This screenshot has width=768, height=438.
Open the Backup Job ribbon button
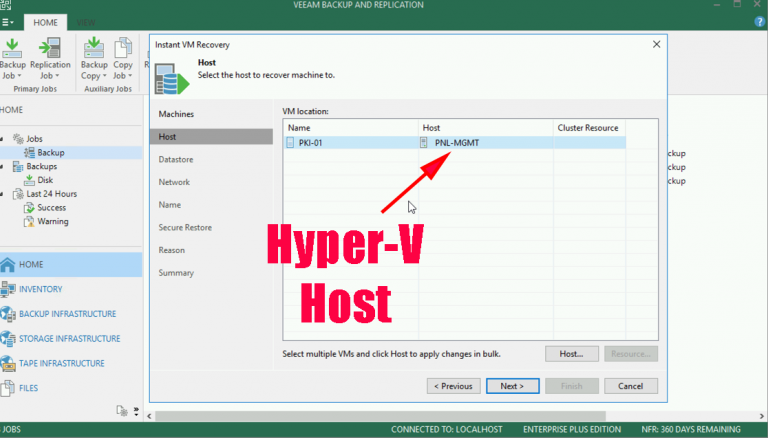pos(12,59)
